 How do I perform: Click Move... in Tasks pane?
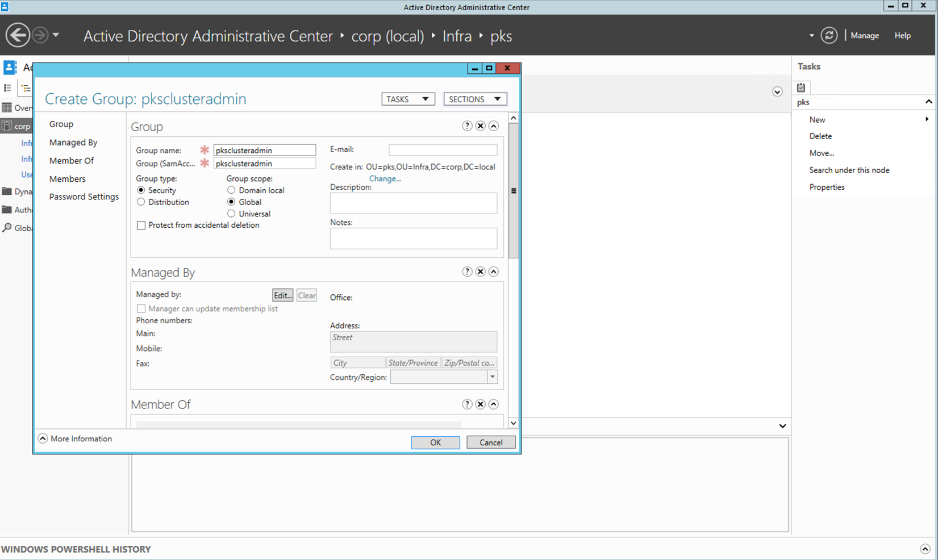(x=822, y=153)
